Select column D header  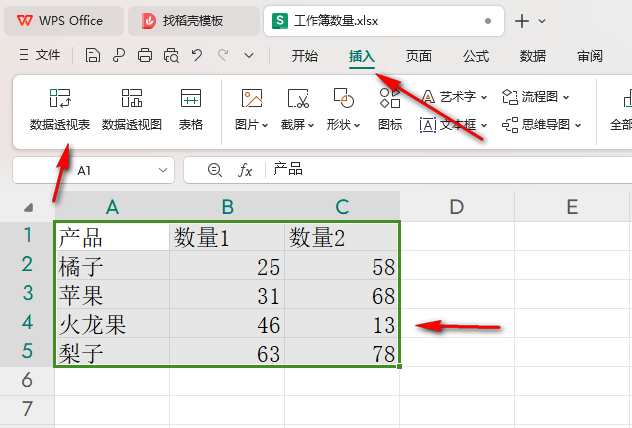pyautogui.click(x=457, y=207)
